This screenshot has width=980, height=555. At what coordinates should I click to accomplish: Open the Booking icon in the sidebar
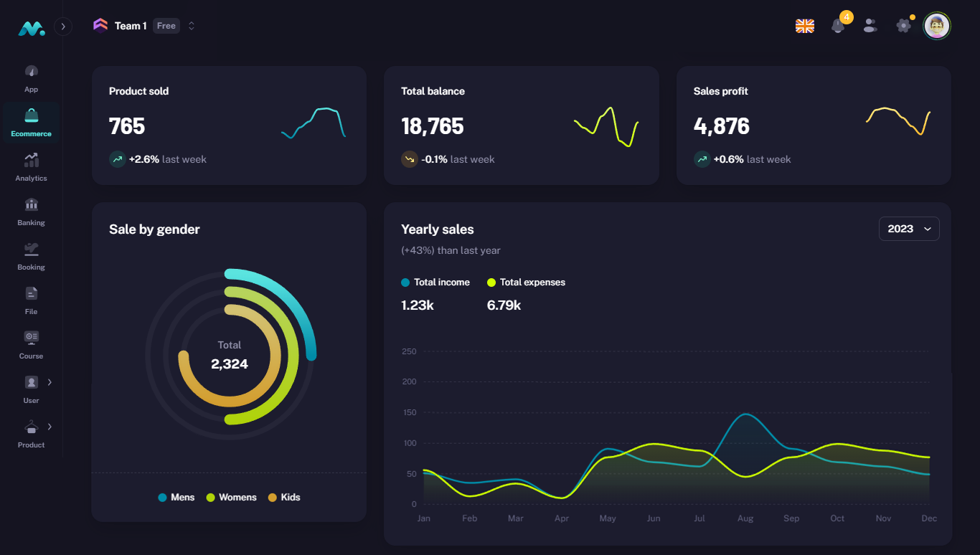click(32, 249)
